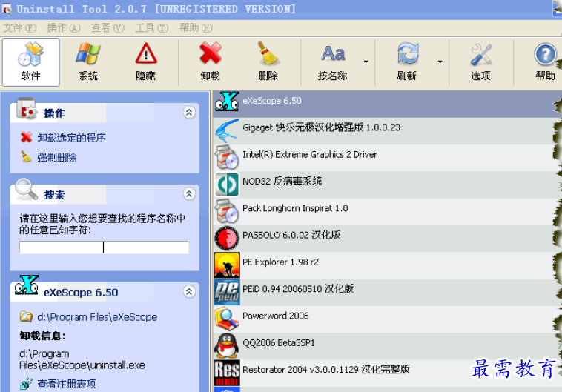The width and height of the screenshot is (562, 392).
Task: Select eXeScope 6.50 in program list
Action: point(387,104)
